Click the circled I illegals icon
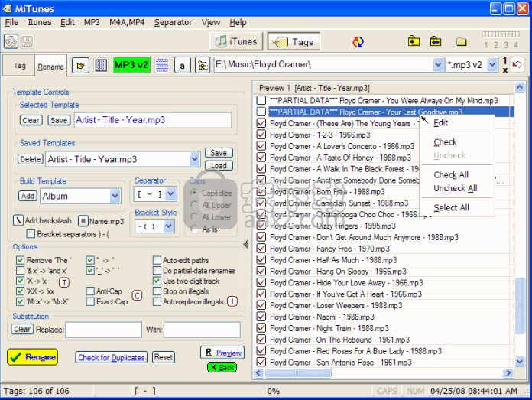 tap(232, 301)
